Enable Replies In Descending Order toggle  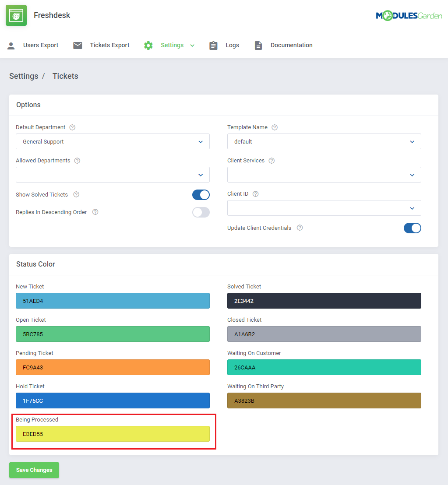201,212
